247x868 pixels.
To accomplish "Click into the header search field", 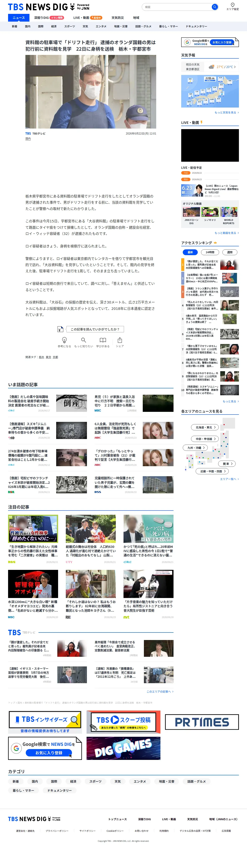I will pyautogui.click(x=177, y=7).
